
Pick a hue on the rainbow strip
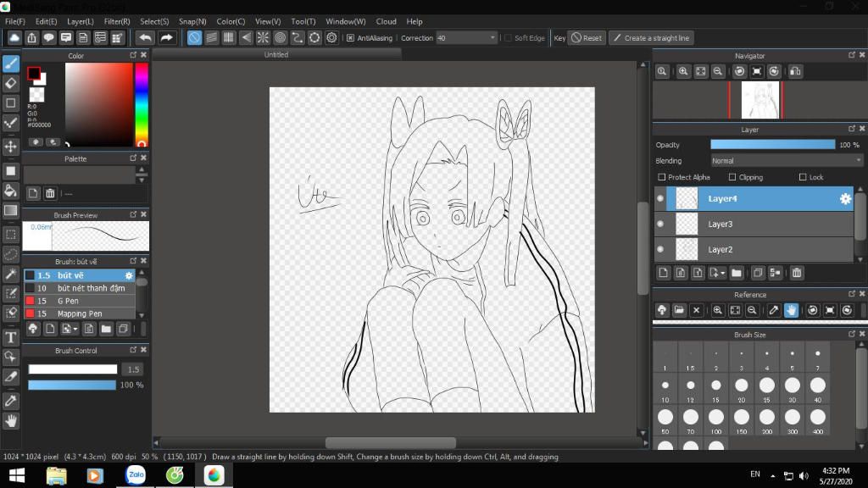tap(142, 104)
